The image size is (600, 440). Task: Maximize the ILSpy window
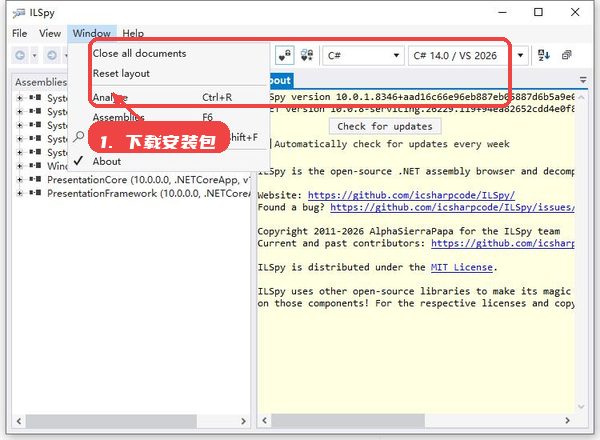(538, 12)
